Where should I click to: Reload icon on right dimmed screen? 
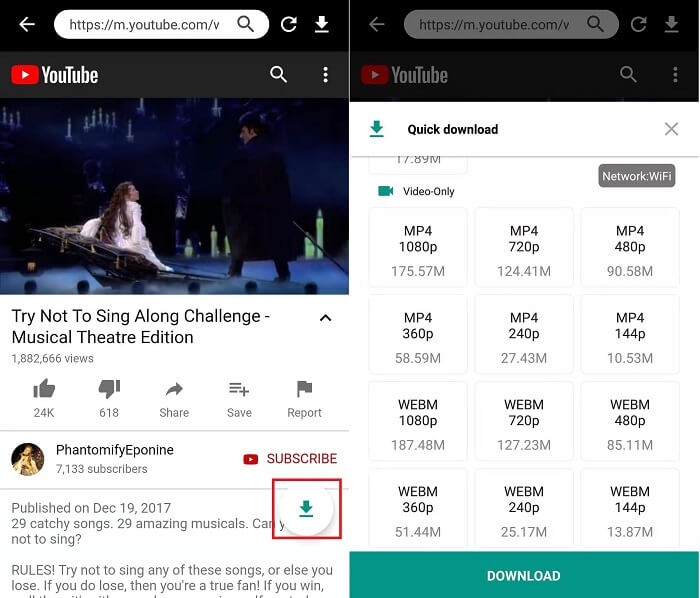639,24
